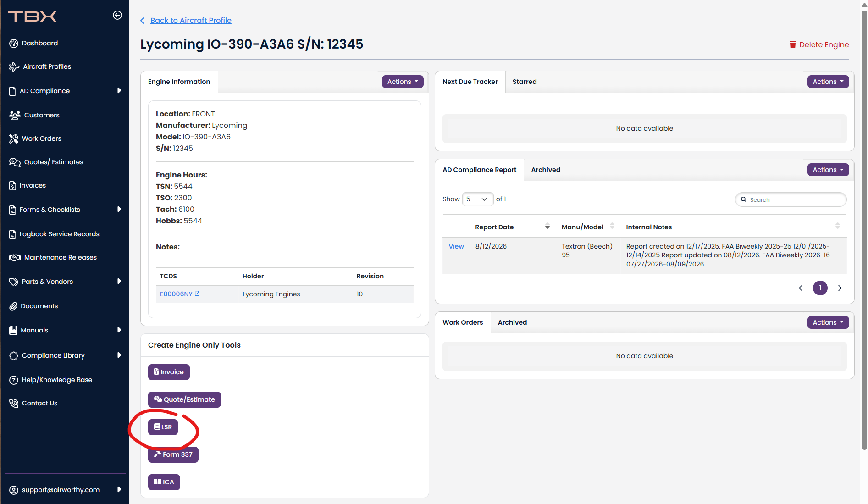The height and width of the screenshot is (504, 868).
Task: Select the Work Orders panel tab
Action: click(x=463, y=323)
